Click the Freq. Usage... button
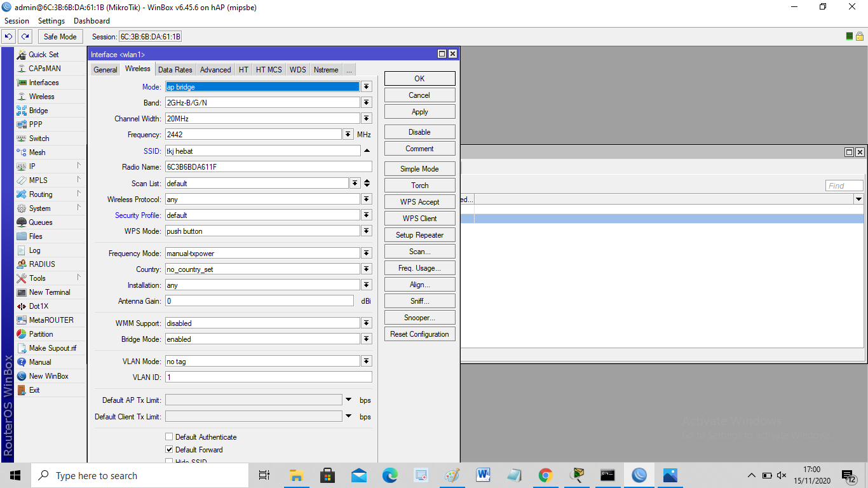Image resolution: width=868 pixels, height=488 pixels. pos(419,268)
